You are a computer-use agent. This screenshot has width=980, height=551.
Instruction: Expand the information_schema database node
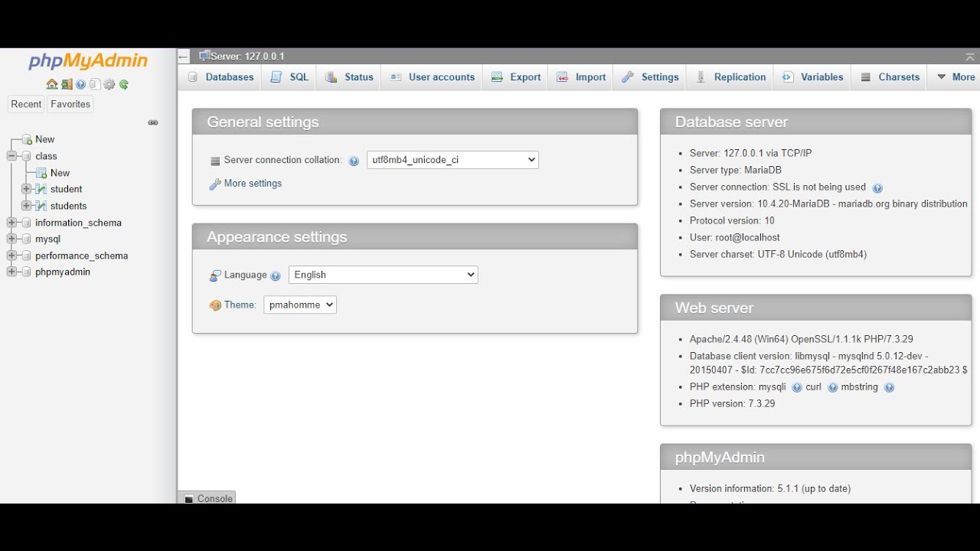coord(11,223)
